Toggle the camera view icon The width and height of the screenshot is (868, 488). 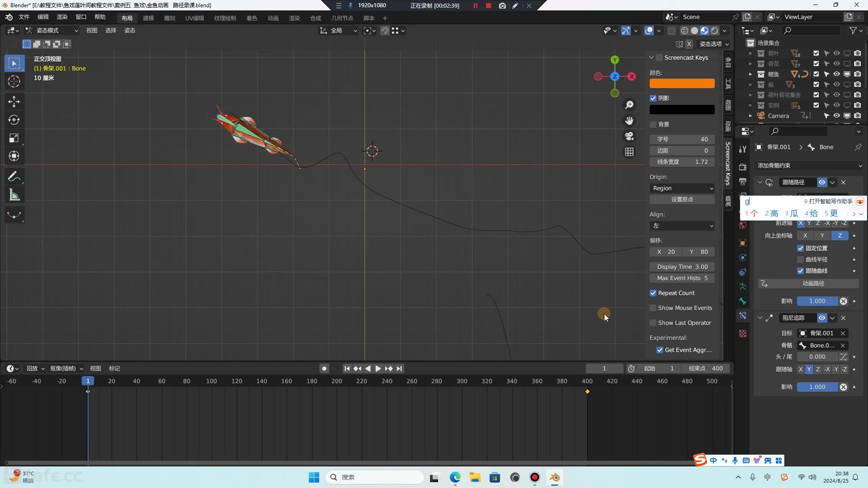click(x=629, y=136)
